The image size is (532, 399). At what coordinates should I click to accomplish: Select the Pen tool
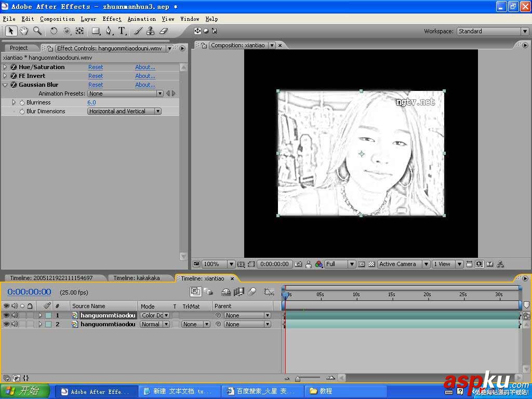coord(109,31)
